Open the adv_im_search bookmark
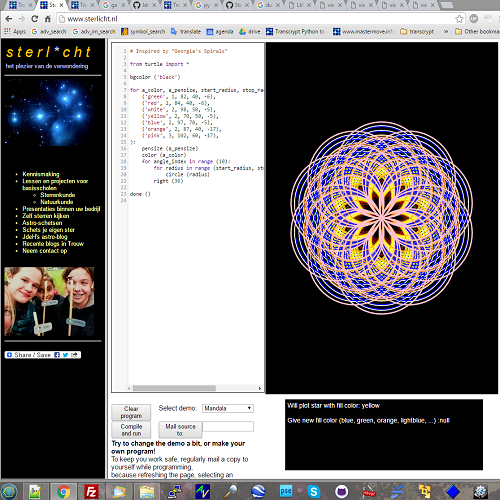The height and width of the screenshot is (500, 500). (x=94, y=32)
